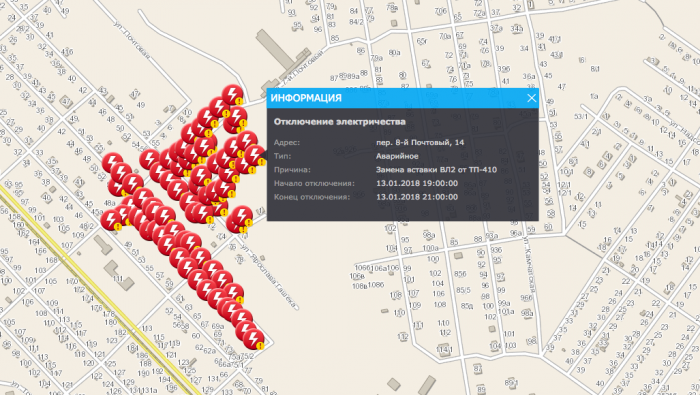Click the outage marker nearest ул. Ярослава Гашека label
This screenshot has height=395, width=700.
pyautogui.click(x=242, y=216)
